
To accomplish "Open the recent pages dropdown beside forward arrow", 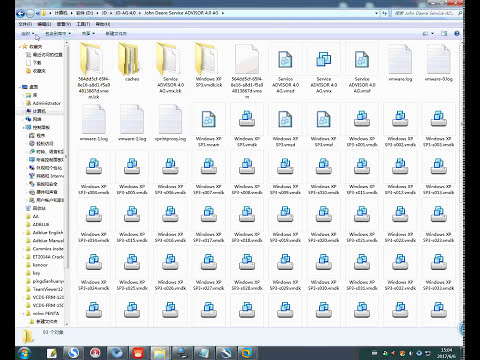I will tap(37, 13).
